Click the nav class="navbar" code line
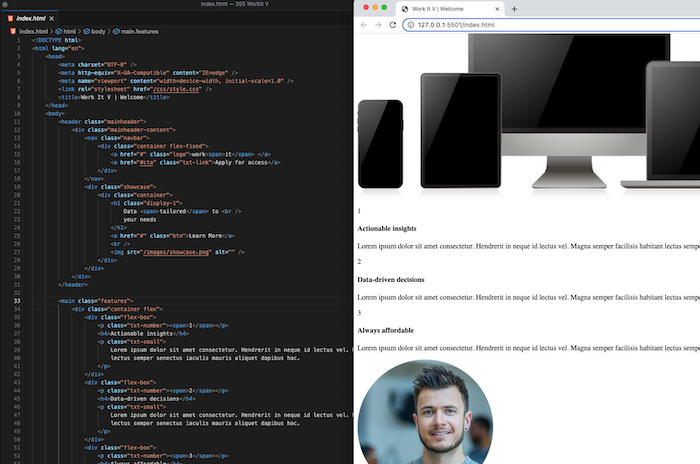 point(117,138)
